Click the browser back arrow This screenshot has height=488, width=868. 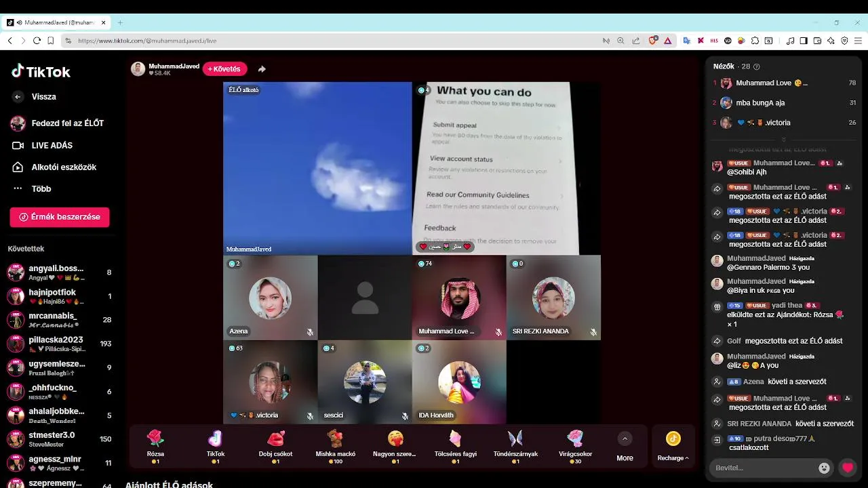click(10, 41)
